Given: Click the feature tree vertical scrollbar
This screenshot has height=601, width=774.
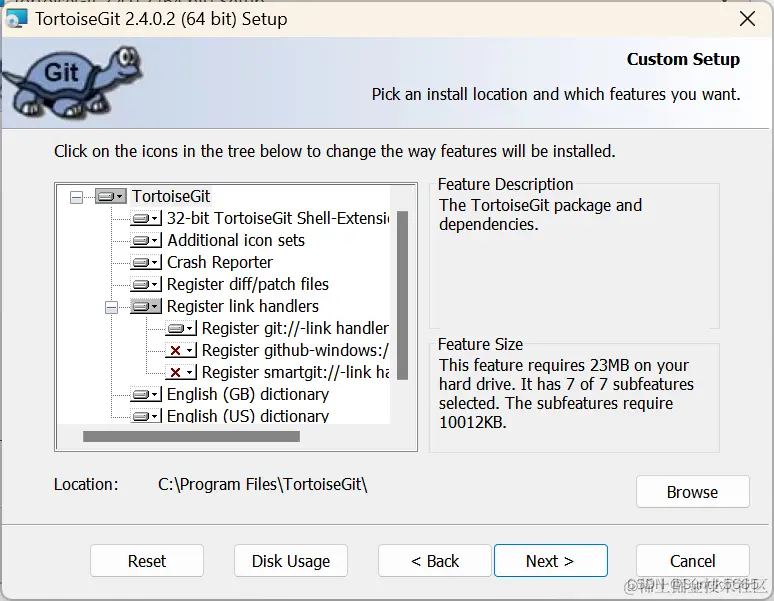Looking at the screenshot, I should (x=402, y=295).
